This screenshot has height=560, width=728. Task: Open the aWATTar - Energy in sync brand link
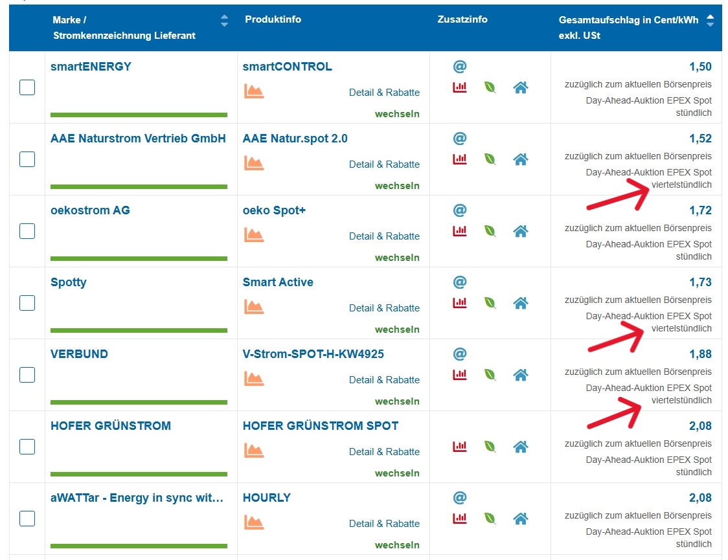pos(137,498)
